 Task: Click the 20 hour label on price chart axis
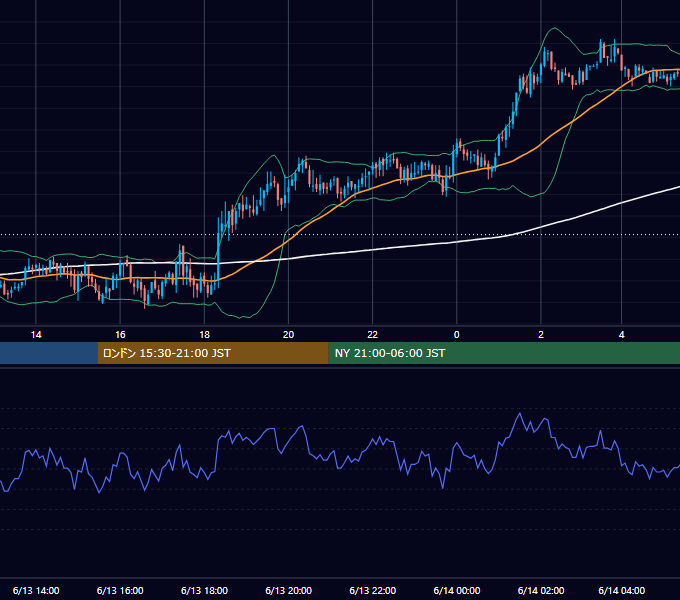[288, 335]
